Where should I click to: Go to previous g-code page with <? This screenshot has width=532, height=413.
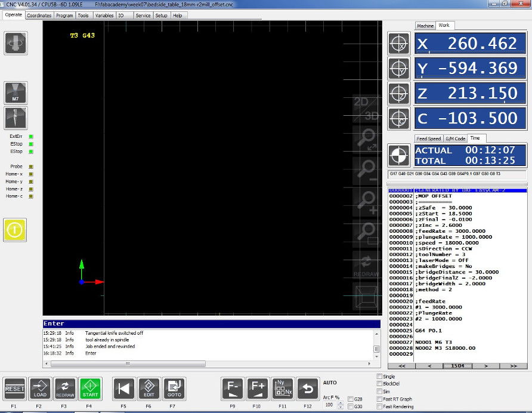point(429,366)
